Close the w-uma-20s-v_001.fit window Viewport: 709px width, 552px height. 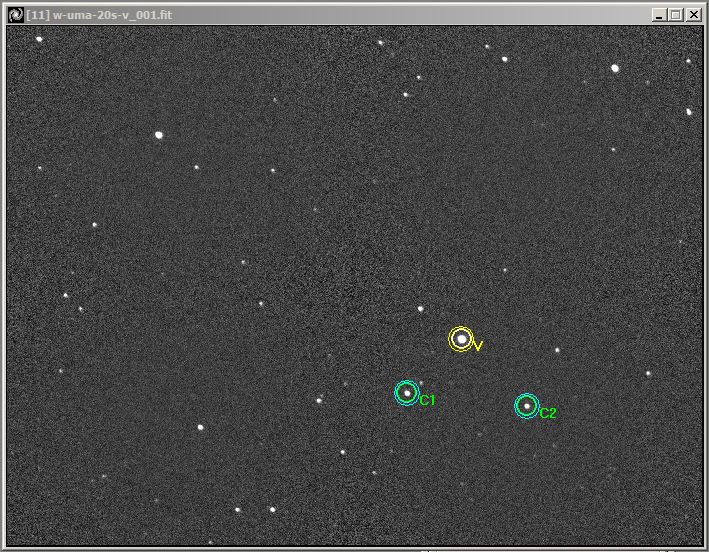(x=691, y=15)
